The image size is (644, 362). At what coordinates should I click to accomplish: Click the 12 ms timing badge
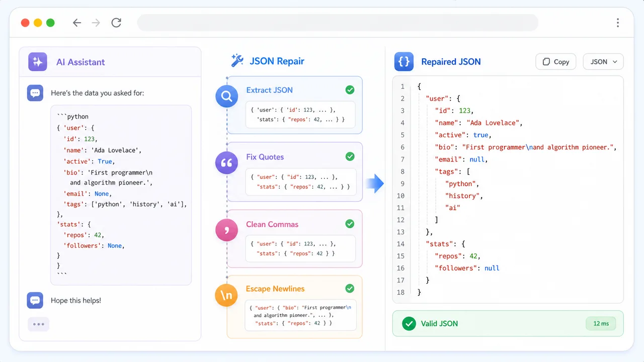pyautogui.click(x=601, y=323)
